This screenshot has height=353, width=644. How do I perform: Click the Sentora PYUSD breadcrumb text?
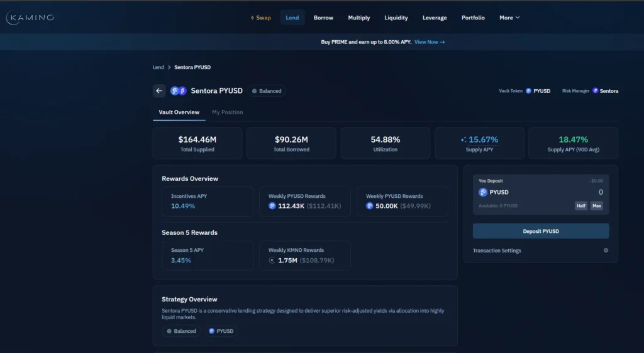(192, 67)
